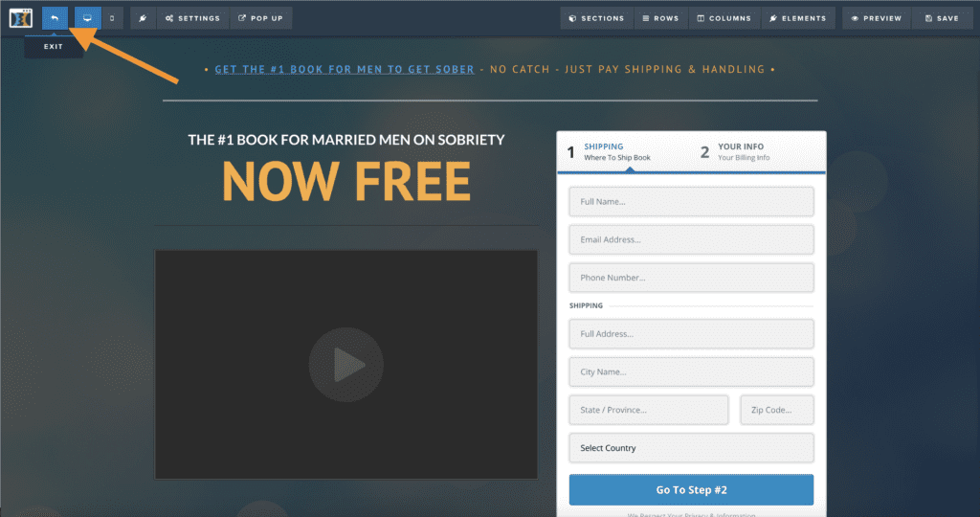Screen dimensions: 980x517
Task: Click the Go To Step #2 button
Action: 691,490
